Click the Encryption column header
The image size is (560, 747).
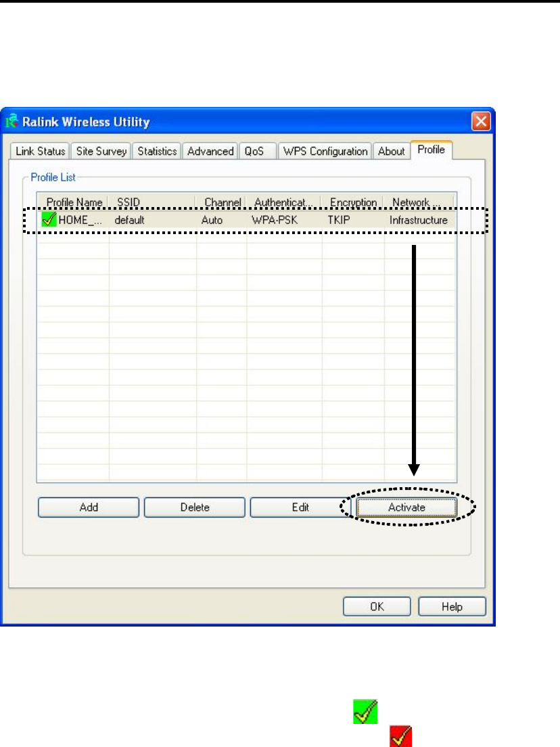coord(353,202)
